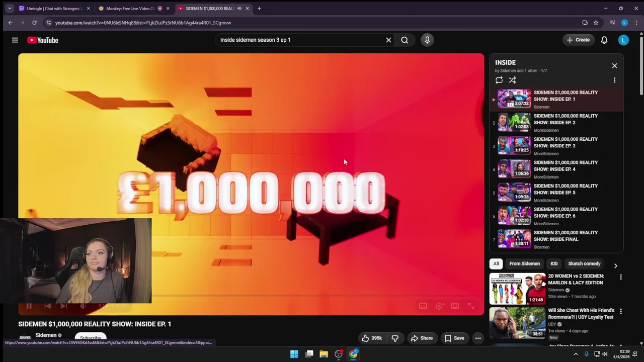The image size is (644, 362).
Task: Play INSIDE EP. 3 from playlist
Action: pos(556,146)
